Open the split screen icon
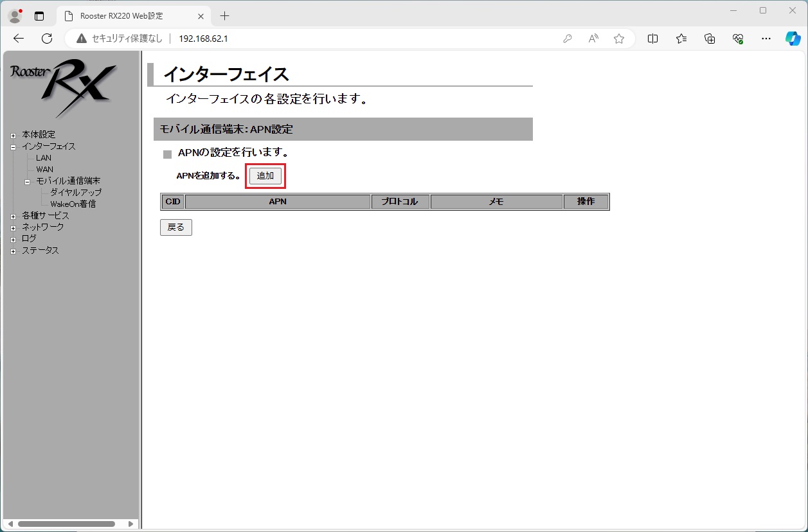The width and height of the screenshot is (808, 532). click(x=652, y=39)
